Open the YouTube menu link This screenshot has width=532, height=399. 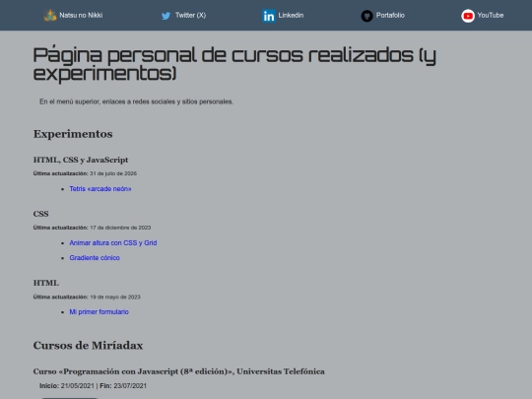(x=483, y=16)
